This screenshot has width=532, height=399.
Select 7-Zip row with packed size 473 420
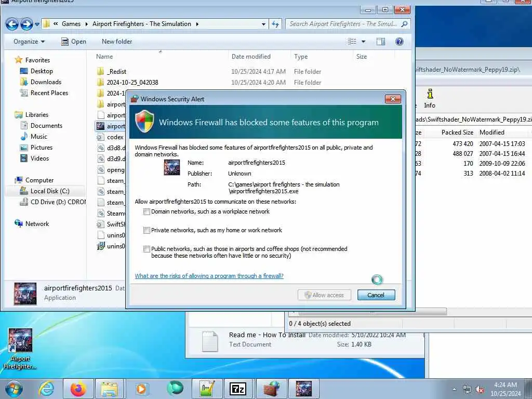pos(473,144)
